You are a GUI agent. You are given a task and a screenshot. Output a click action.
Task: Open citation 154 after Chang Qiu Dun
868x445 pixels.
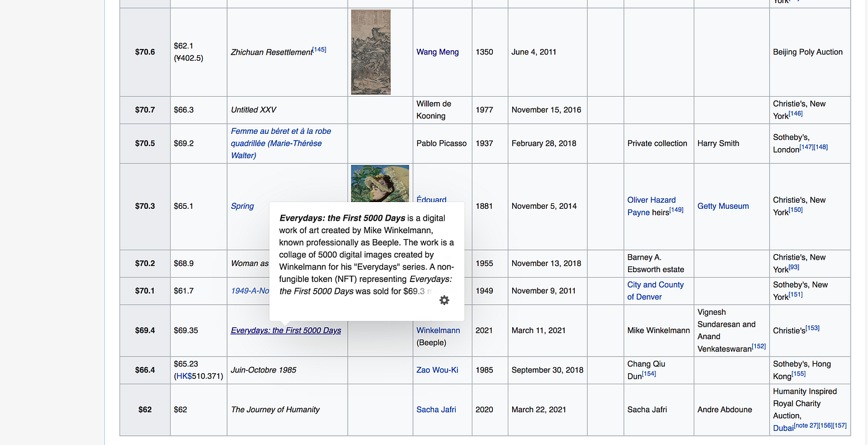click(x=649, y=374)
